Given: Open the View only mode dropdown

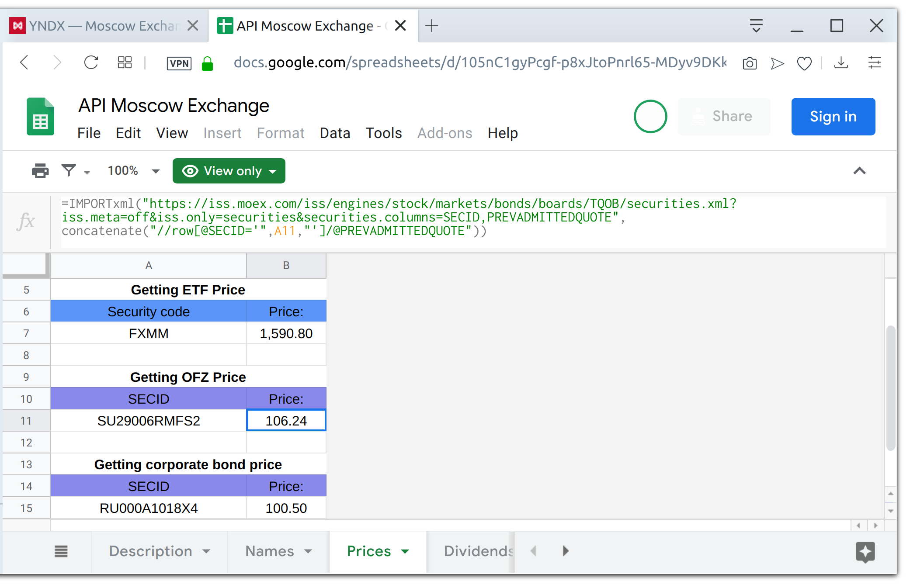Looking at the screenshot, I should tap(229, 171).
